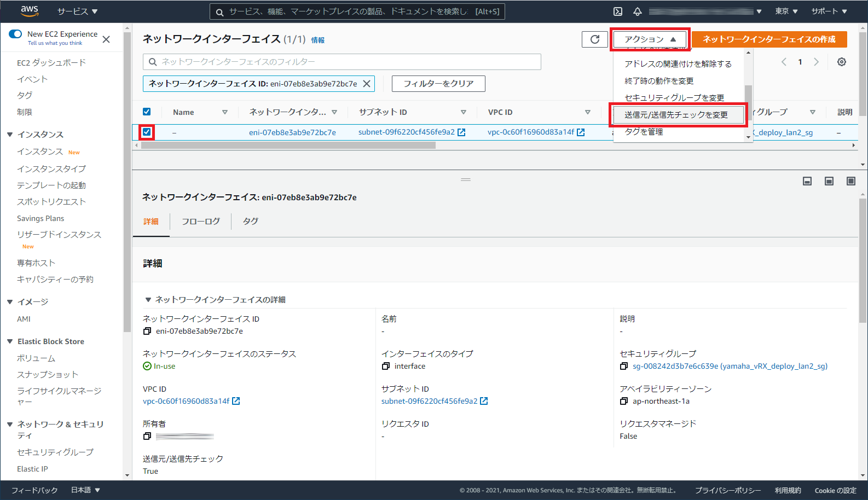Open フィードバック in footer

click(x=34, y=490)
